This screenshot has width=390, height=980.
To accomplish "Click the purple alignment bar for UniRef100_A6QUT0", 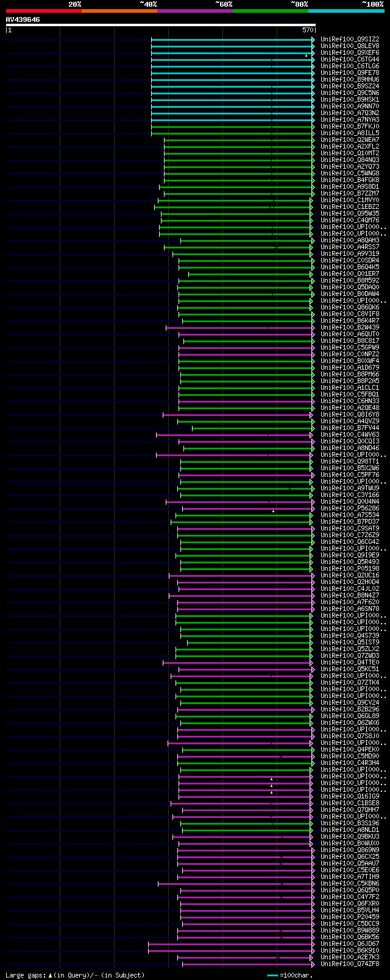I will (x=247, y=334).
